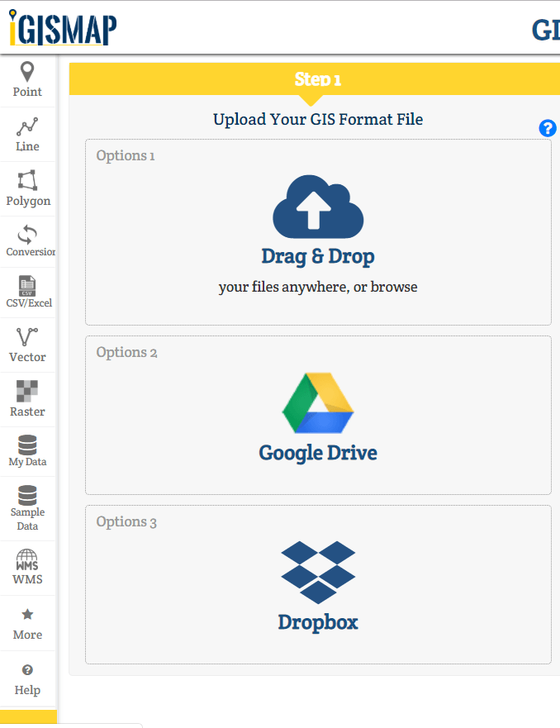Open the Vector sidebar item

click(x=27, y=345)
